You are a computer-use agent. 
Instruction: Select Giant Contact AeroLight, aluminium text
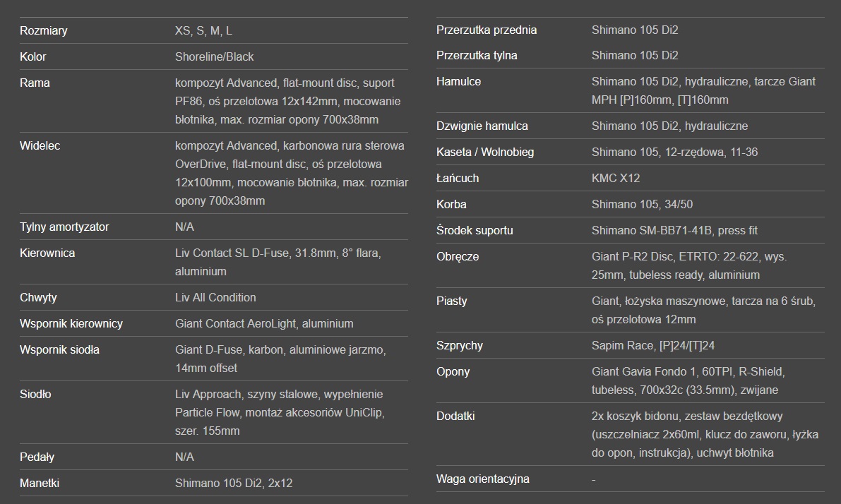click(264, 323)
